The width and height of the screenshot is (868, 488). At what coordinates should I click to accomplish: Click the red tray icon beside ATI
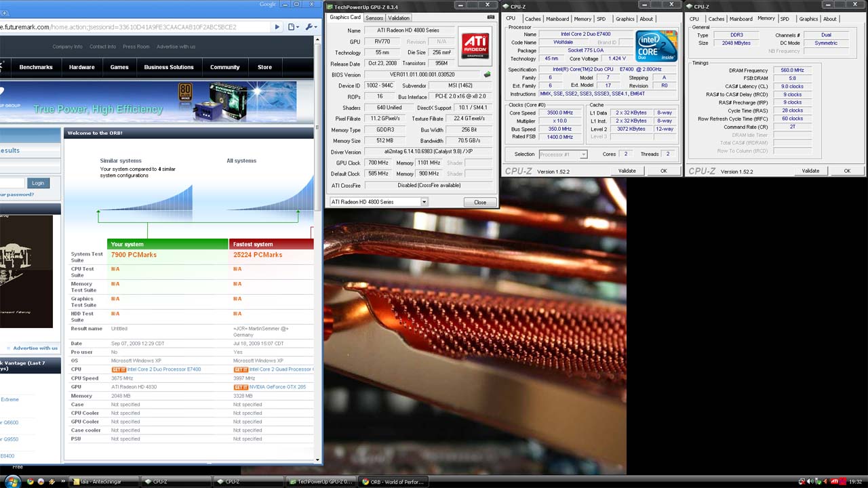[844, 482]
